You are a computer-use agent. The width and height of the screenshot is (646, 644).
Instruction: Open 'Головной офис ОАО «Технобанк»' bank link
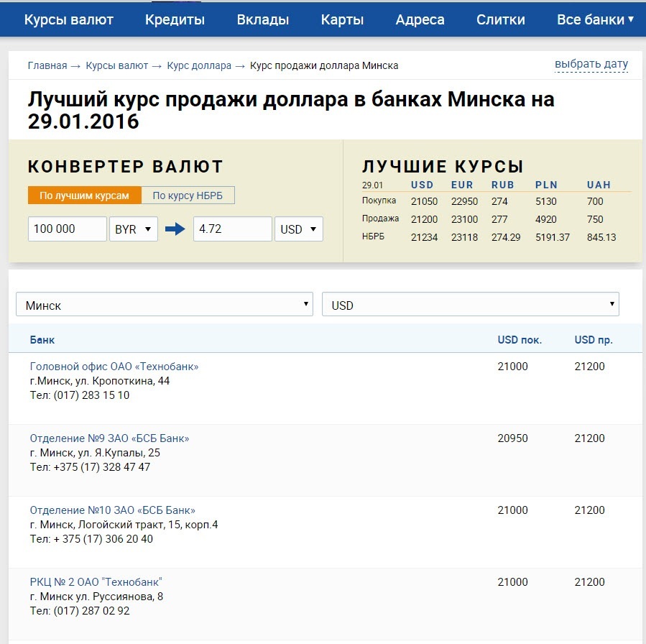[114, 367]
